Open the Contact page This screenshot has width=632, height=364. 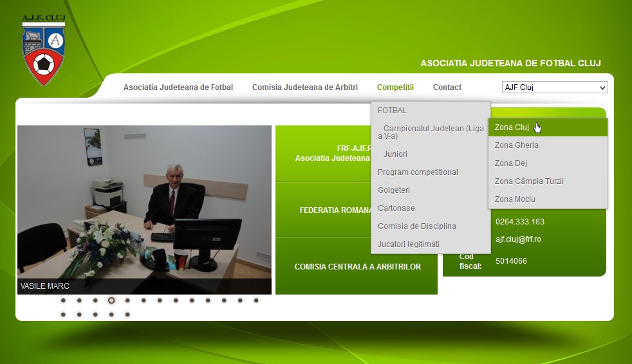[447, 87]
